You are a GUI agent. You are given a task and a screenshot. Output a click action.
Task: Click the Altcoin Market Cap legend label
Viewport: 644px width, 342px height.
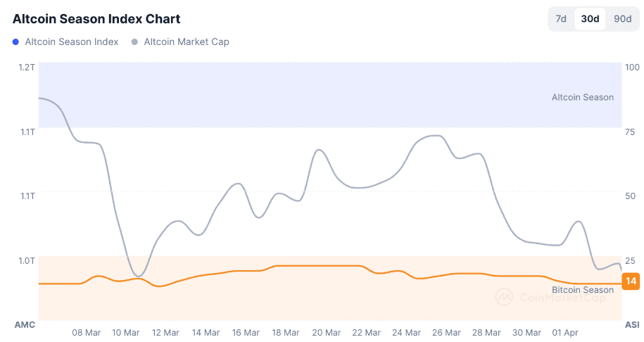(187, 42)
